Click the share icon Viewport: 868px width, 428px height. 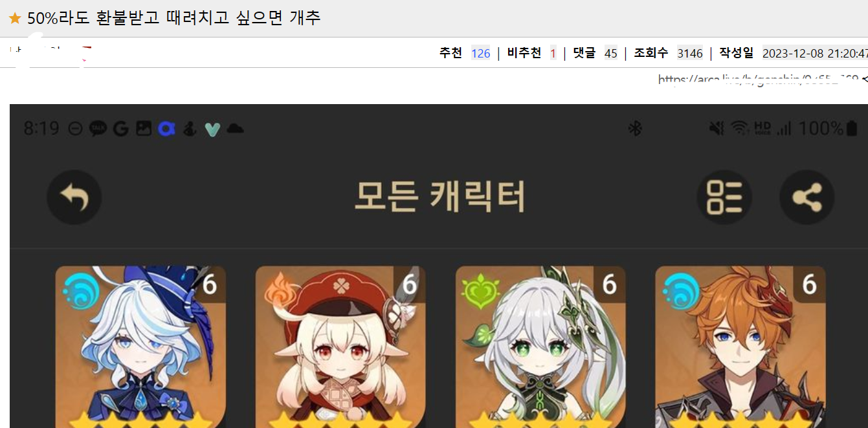(807, 197)
